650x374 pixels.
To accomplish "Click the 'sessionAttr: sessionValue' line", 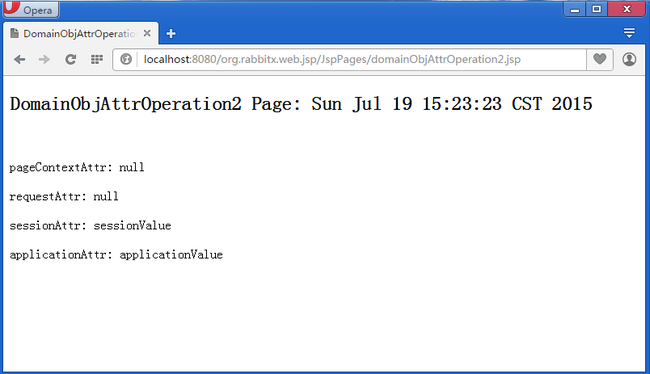I will tap(90, 226).
